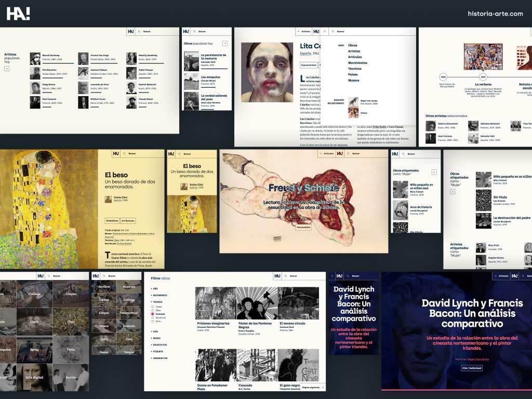The height and width of the screenshot is (399, 532).
Task: Click HA! logo in Obras populares hoy mobile page
Action: (x=186, y=31)
